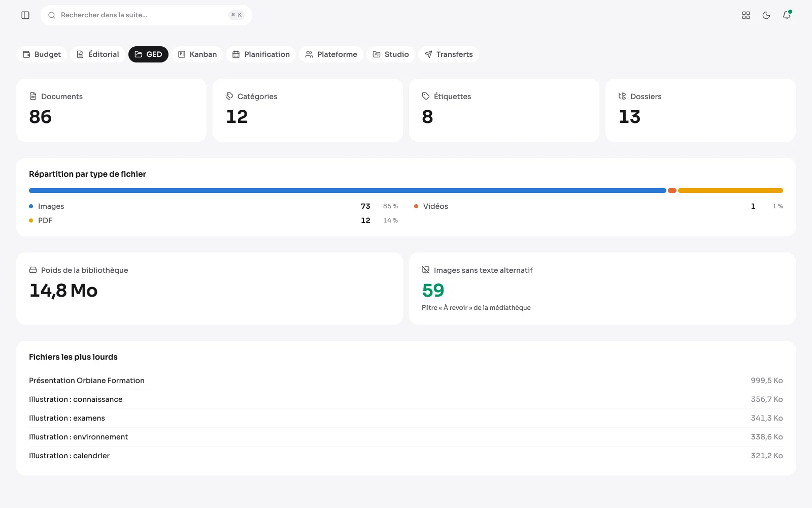Click the green 59 images count
The width and height of the screenshot is (812, 508).
click(433, 291)
